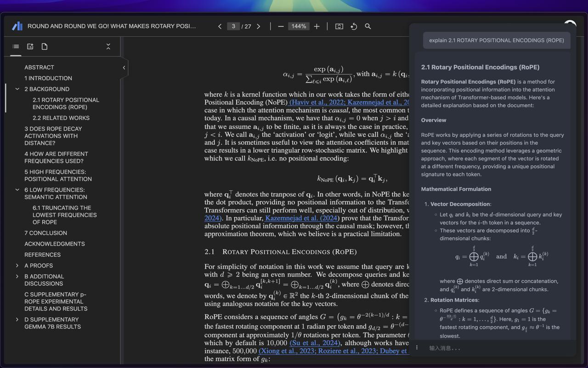Zoom in on the document

317,26
